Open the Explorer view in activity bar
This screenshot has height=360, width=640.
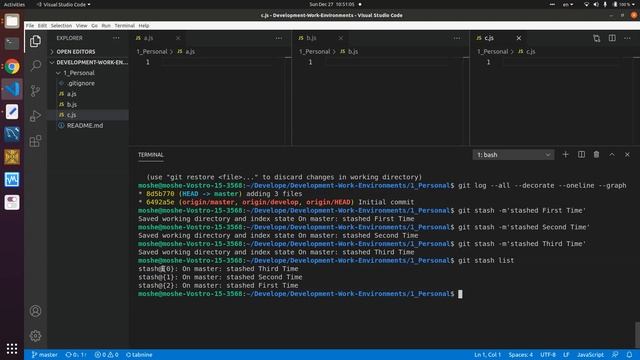[36, 41]
